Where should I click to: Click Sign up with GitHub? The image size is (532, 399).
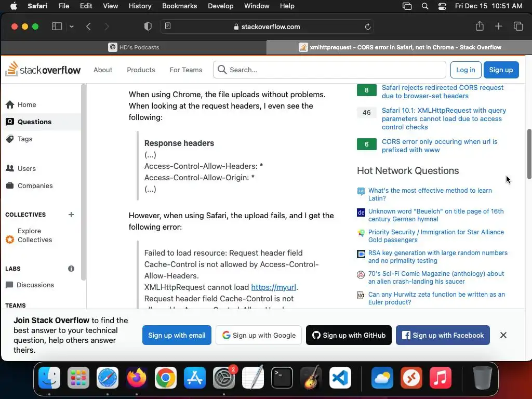(349, 335)
